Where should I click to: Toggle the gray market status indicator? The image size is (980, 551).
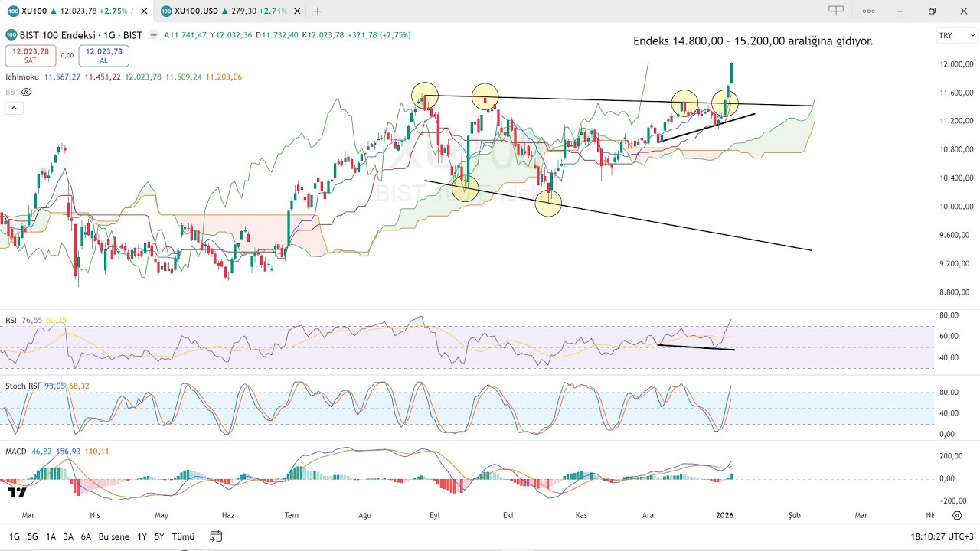[x=155, y=35]
